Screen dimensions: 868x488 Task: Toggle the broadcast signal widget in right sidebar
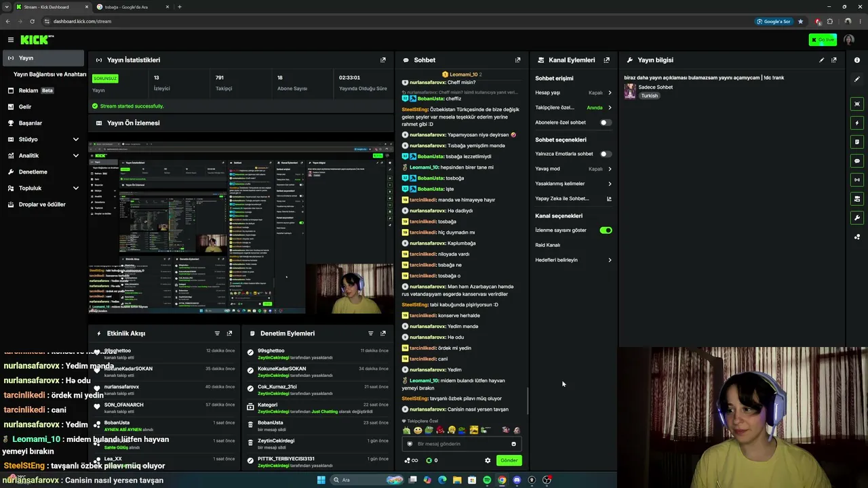[857, 180]
